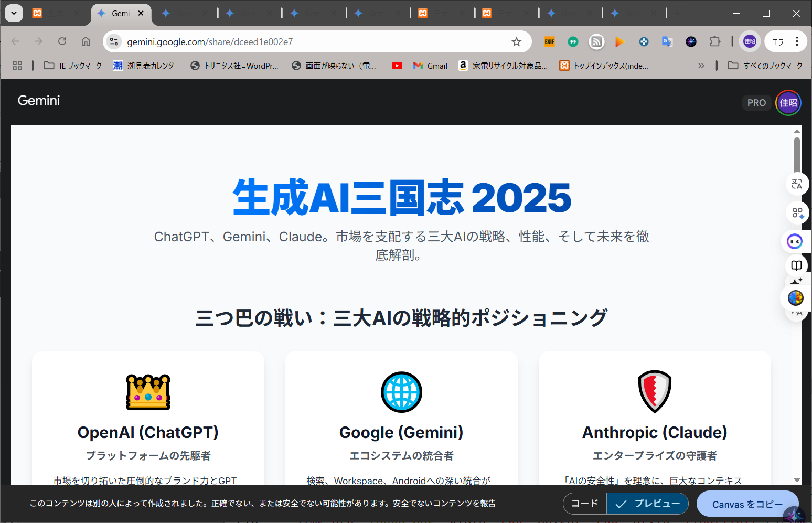The image size is (812, 523).
Task: Click the orange play-arrow extension icon
Action: pyautogui.click(x=620, y=41)
